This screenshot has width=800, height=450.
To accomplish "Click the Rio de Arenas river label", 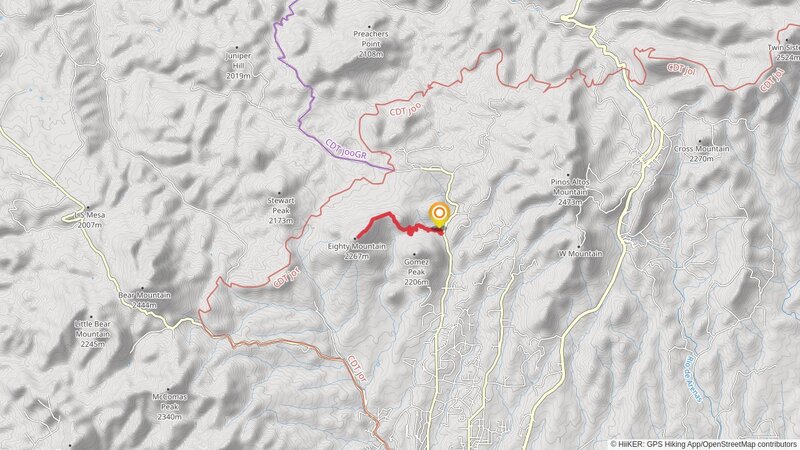I will click(693, 379).
